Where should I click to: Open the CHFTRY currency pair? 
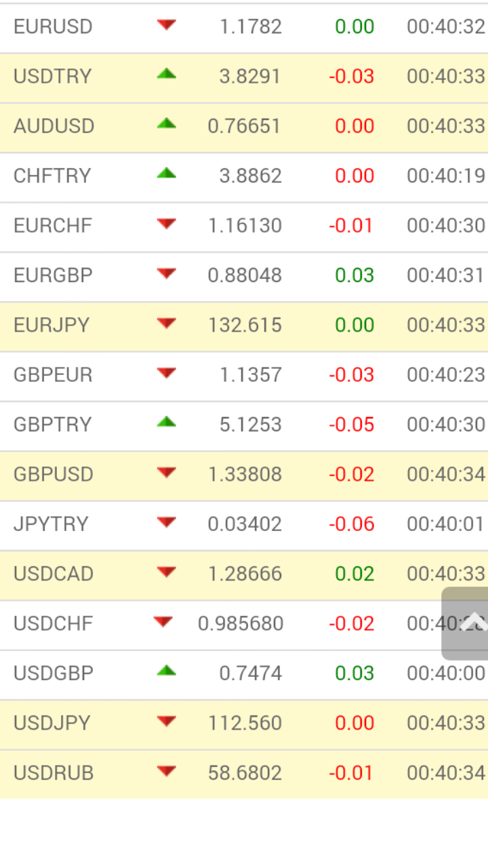pos(52,176)
